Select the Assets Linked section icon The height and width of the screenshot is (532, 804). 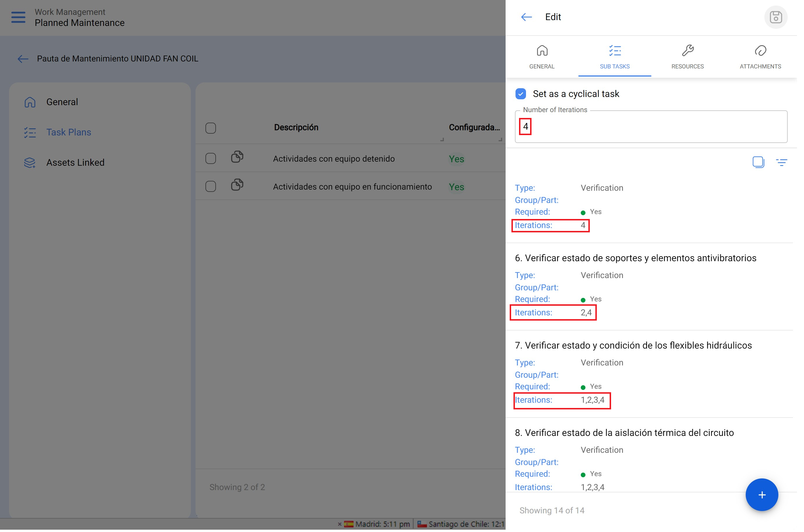(x=30, y=162)
